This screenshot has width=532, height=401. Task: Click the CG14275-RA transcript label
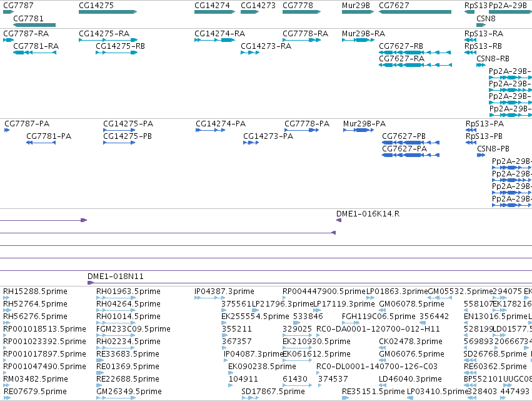[x=104, y=34]
